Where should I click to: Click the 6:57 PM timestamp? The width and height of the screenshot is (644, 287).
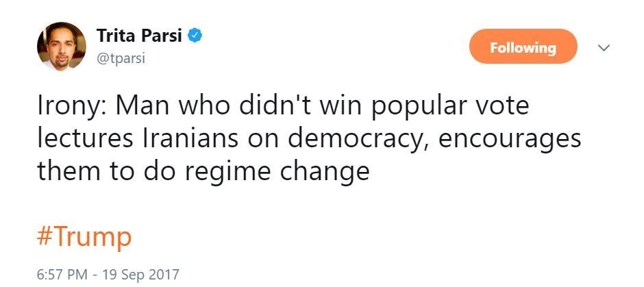(63, 275)
